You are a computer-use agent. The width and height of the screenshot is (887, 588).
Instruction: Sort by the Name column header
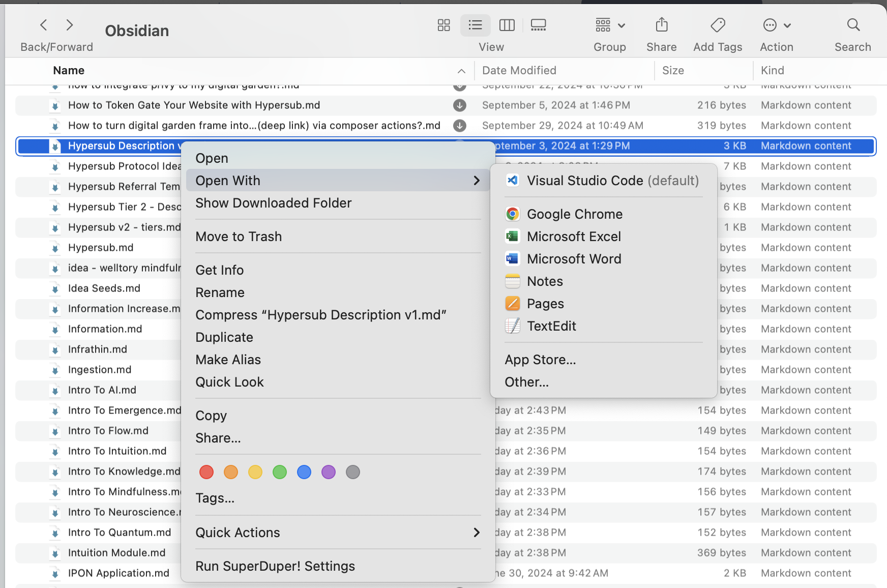(69, 70)
